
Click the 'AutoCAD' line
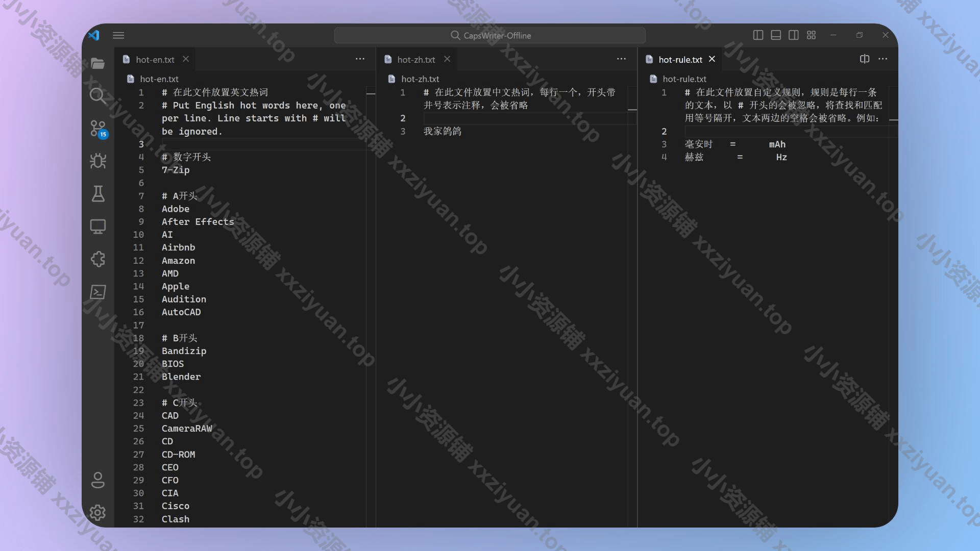point(181,312)
